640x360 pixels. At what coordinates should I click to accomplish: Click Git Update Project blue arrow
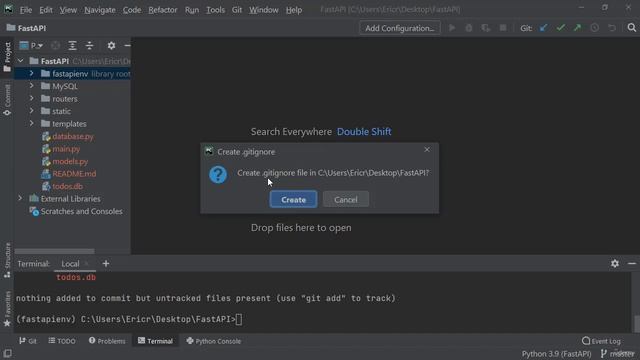(x=543, y=28)
